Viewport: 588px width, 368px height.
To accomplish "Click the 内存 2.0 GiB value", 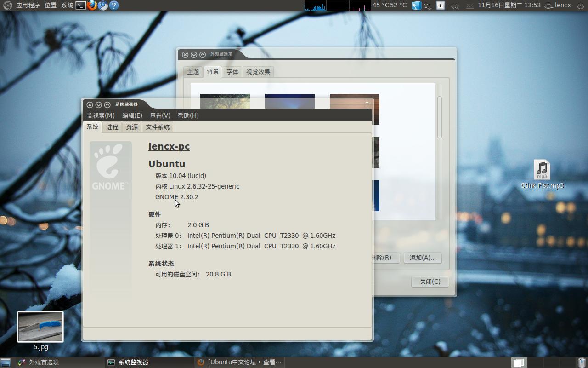I will click(x=198, y=225).
